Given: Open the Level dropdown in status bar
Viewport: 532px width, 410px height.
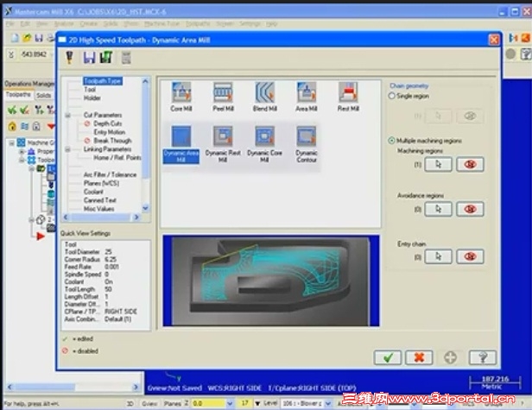Looking at the screenshot, I should point(328,404).
